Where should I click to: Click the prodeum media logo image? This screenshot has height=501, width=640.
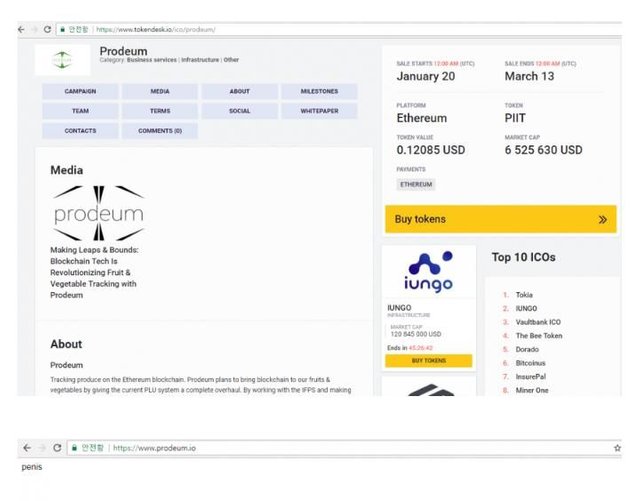[98, 213]
